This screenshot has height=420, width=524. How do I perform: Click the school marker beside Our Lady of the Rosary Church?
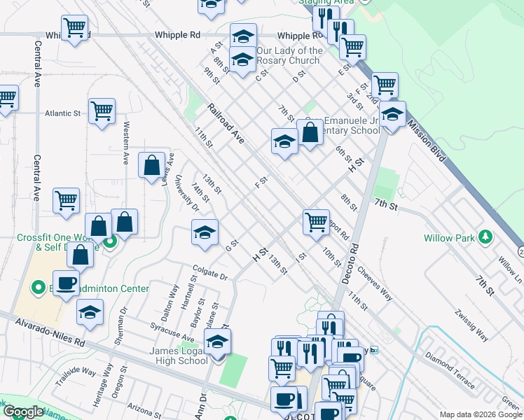pos(243,60)
